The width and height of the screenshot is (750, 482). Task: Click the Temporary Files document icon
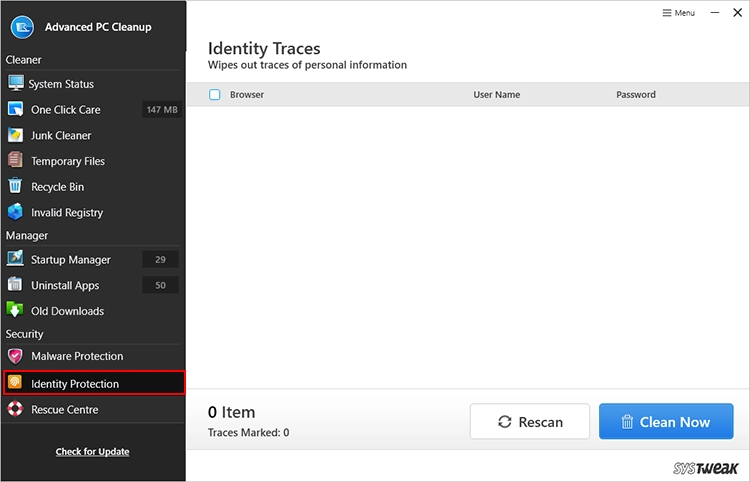pyautogui.click(x=15, y=160)
